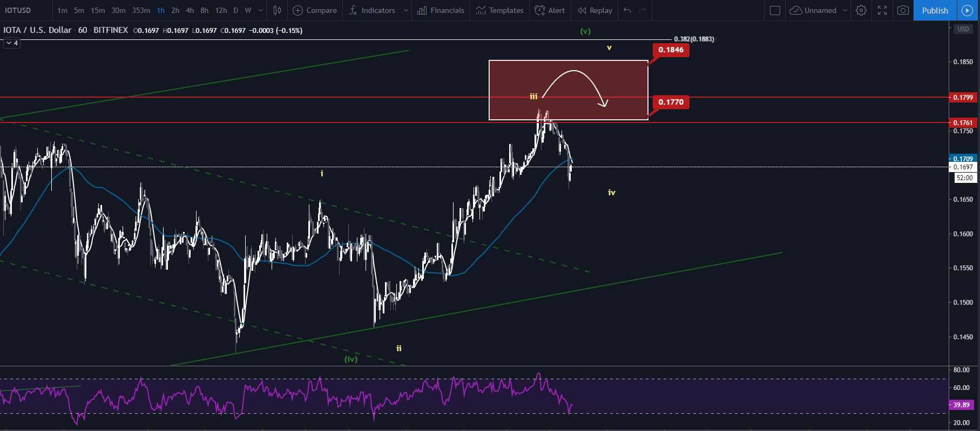Select the 4h timeframe
The width and height of the screenshot is (980, 431).
(x=190, y=10)
